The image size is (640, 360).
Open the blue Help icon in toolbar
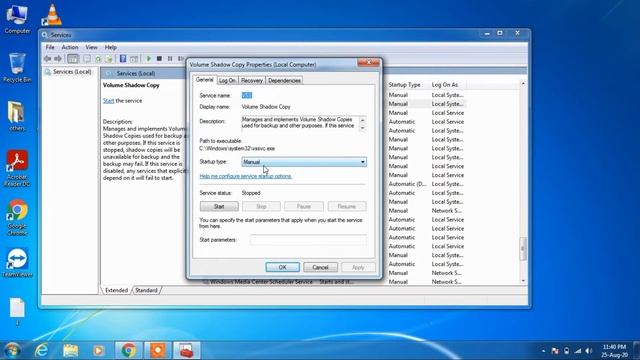[123, 59]
